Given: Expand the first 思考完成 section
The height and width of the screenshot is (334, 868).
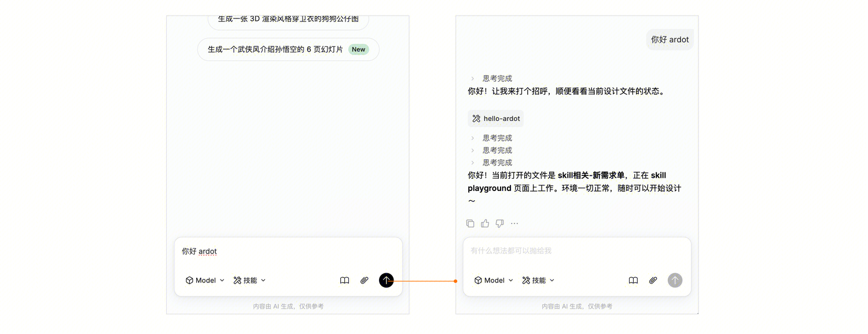Looking at the screenshot, I should 491,78.
